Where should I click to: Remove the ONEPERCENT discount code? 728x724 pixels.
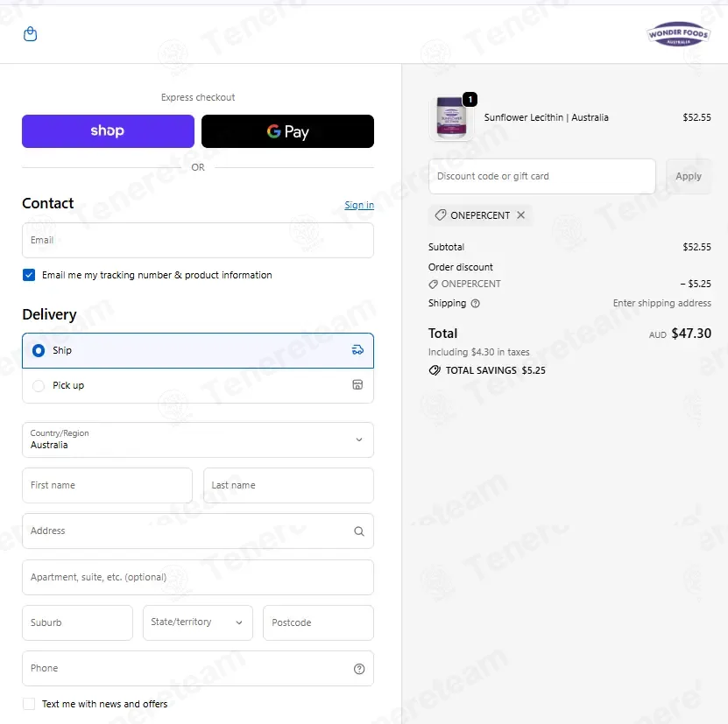pos(521,214)
